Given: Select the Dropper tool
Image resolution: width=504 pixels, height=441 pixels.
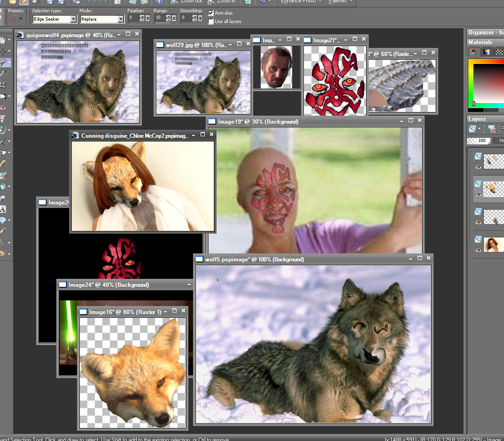Looking at the screenshot, I should (3, 74).
